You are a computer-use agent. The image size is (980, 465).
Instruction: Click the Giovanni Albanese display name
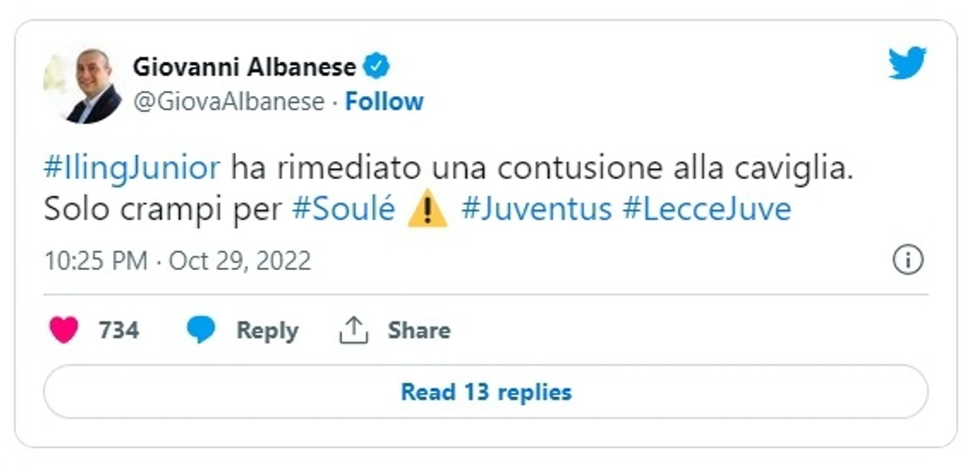(244, 67)
